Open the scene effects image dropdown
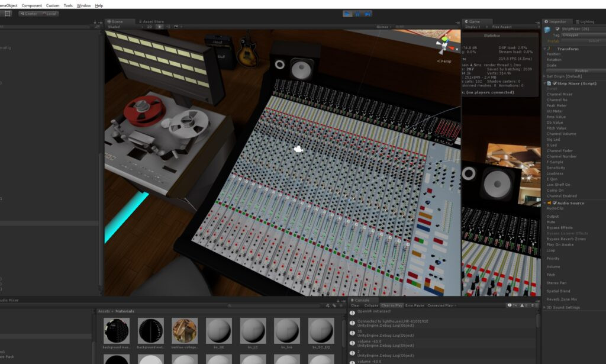606x364 pixels. click(x=177, y=27)
